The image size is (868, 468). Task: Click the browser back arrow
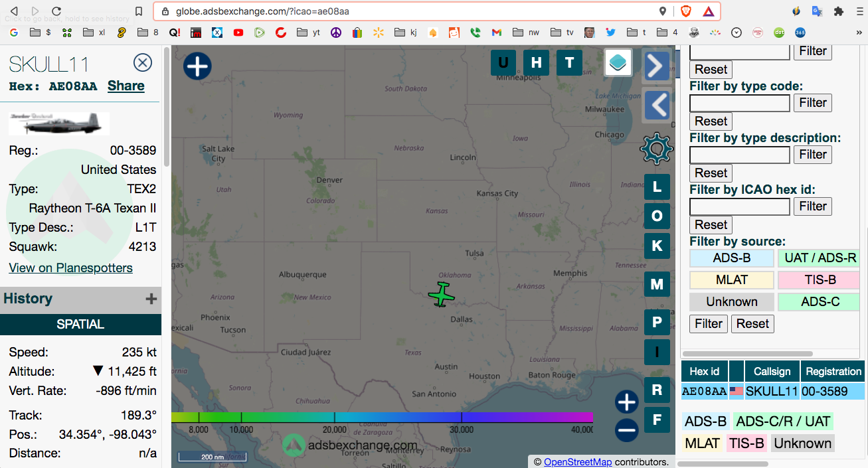pos(15,11)
